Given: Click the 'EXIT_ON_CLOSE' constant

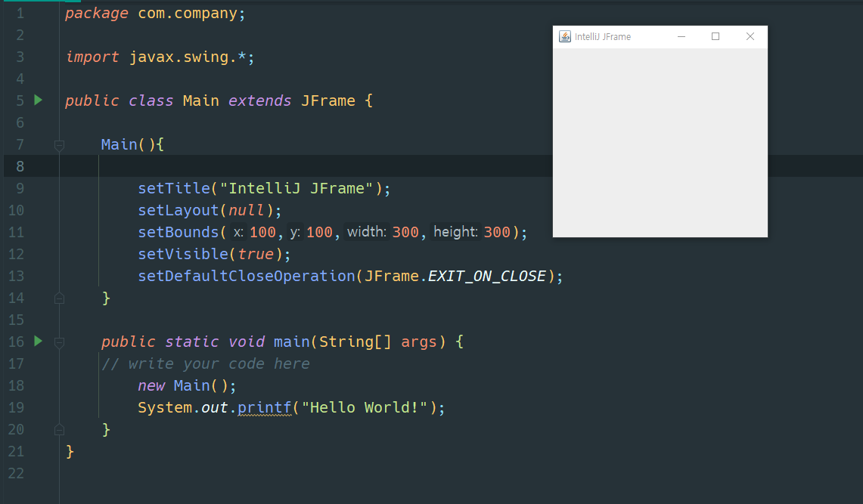Looking at the screenshot, I should [487, 276].
